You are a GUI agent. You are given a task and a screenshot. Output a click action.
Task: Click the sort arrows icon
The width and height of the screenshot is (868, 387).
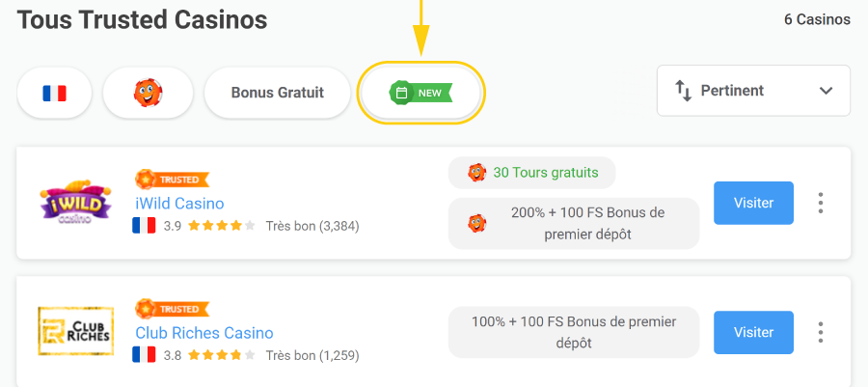pyautogui.click(x=684, y=91)
